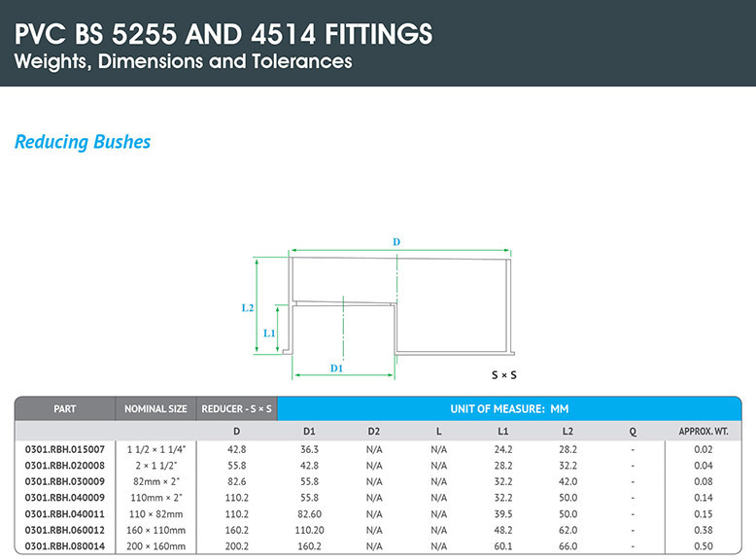Click the L1 value 24.2
756x560 pixels.
coord(503,449)
